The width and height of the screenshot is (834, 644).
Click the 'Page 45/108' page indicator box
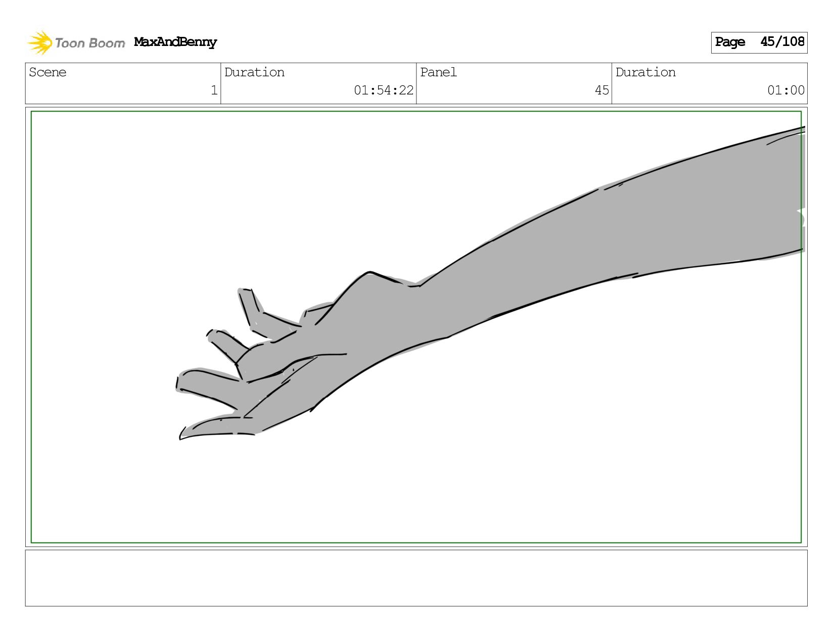click(x=759, y=42)
